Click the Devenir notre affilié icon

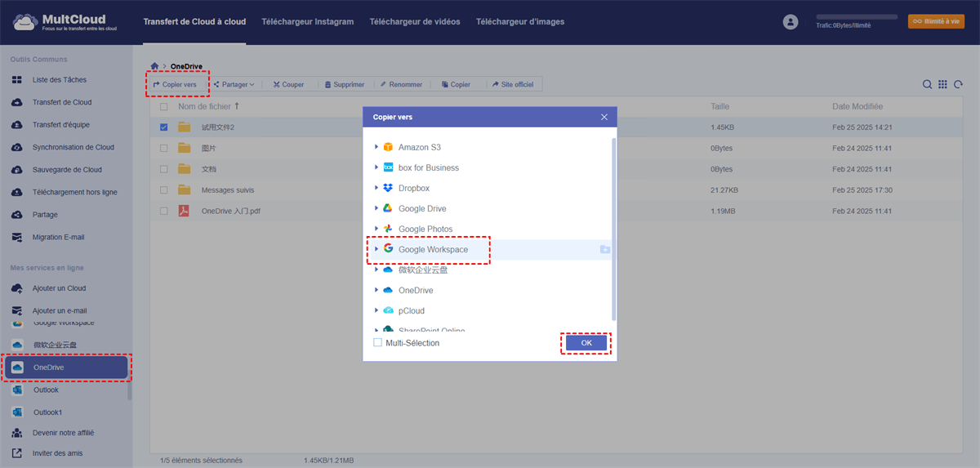point(17,433)
